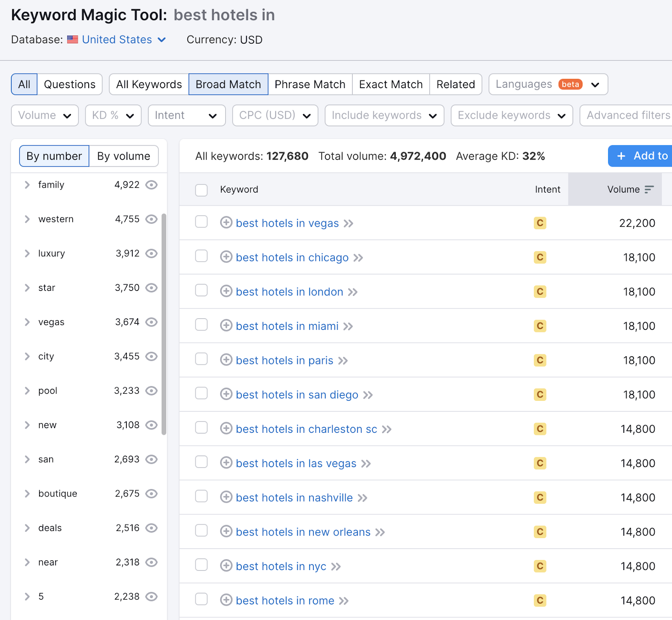Check the checkbox for "best hotels in chicago"

pyautogui.click(x=201, y=256)
